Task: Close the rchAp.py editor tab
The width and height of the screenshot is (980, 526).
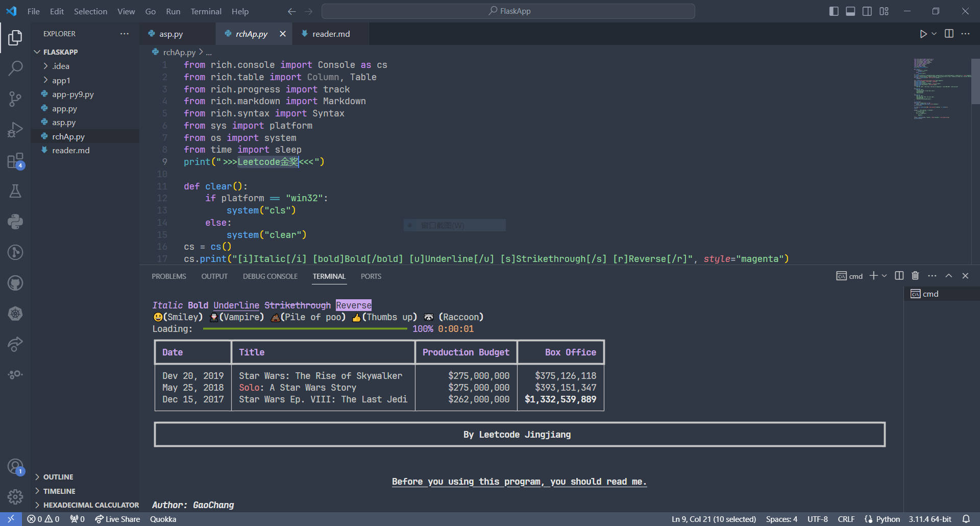Action: (x=283, y=34)
